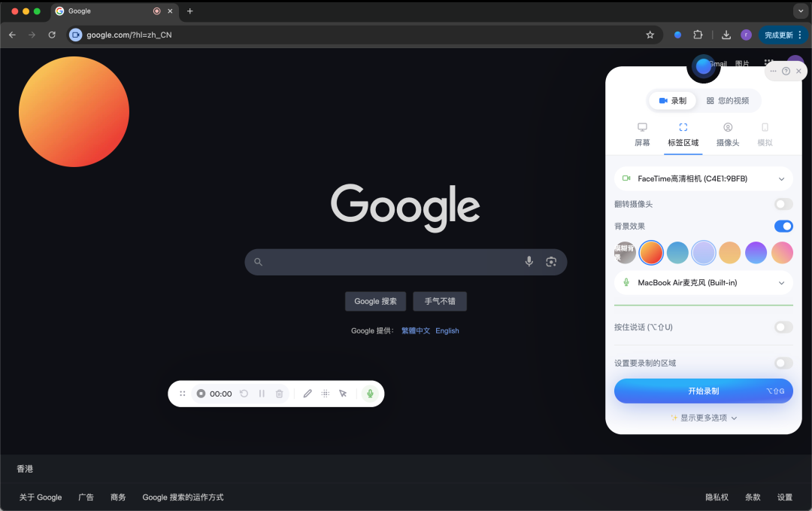
Task: Open 隐私权 footer link
Action: 717,497
